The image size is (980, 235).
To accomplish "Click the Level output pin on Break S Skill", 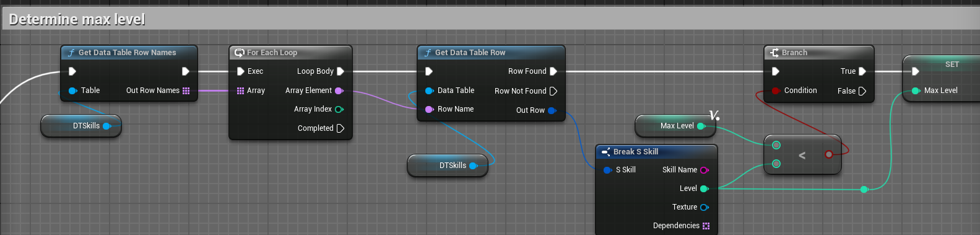I will click(x=705, y=188).
